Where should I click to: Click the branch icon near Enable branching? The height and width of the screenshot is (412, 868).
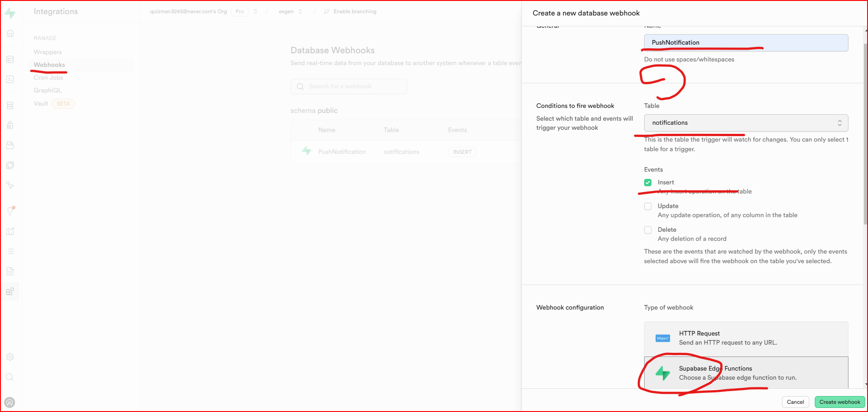pyautogui.click(x=327, y=11)
